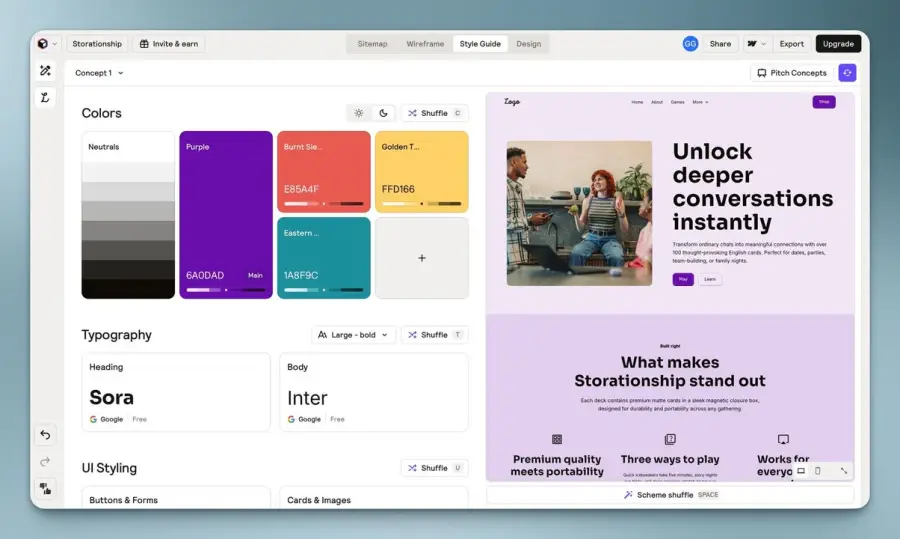This screenshot has width=900, height=539.
Task: Switch preview to mobile view icon
Action: point(818,471)
